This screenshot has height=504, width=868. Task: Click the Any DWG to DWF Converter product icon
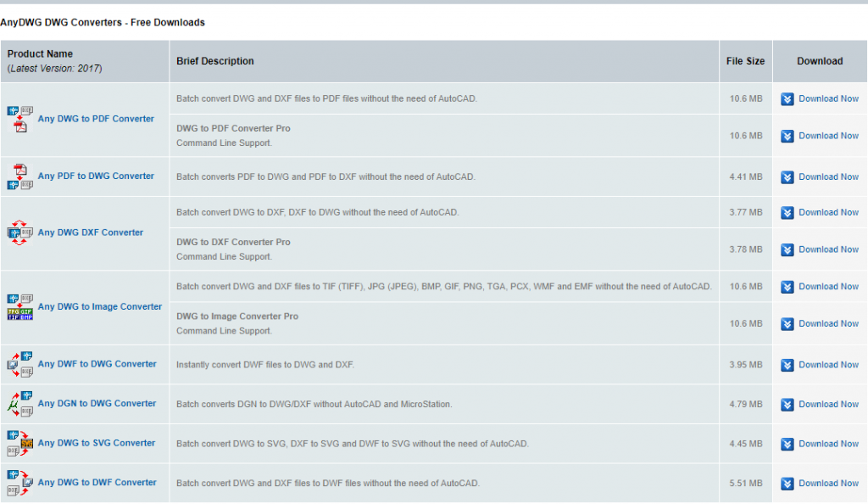(20, 483)
